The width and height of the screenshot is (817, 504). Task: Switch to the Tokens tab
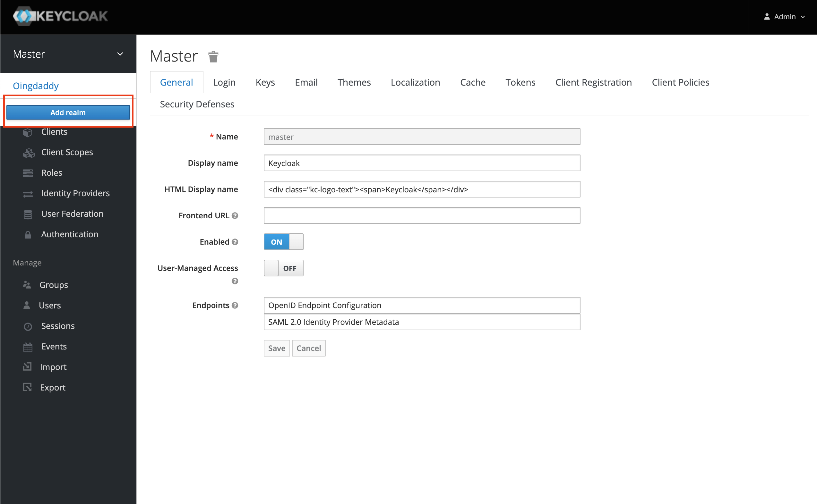click(x=520, y=82)
